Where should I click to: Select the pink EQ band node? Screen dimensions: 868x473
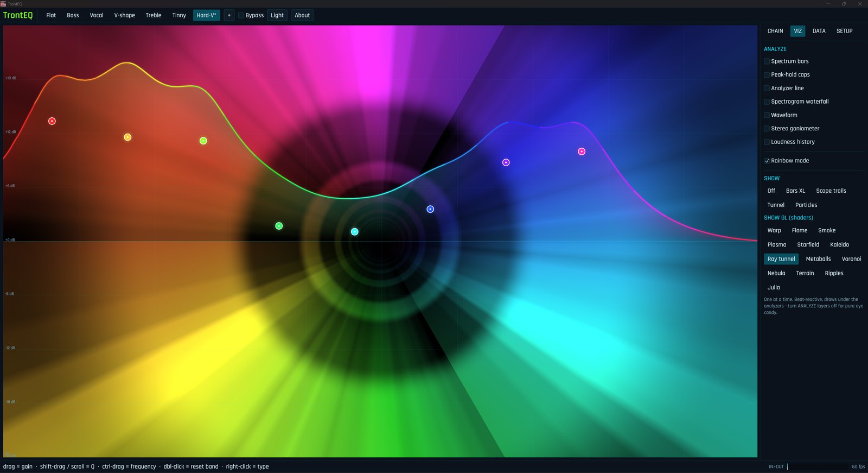coord(582,152)
